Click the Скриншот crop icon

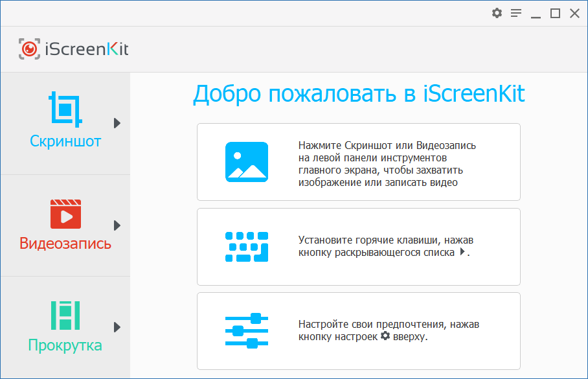pyautogui.click(x=65, y=109)
